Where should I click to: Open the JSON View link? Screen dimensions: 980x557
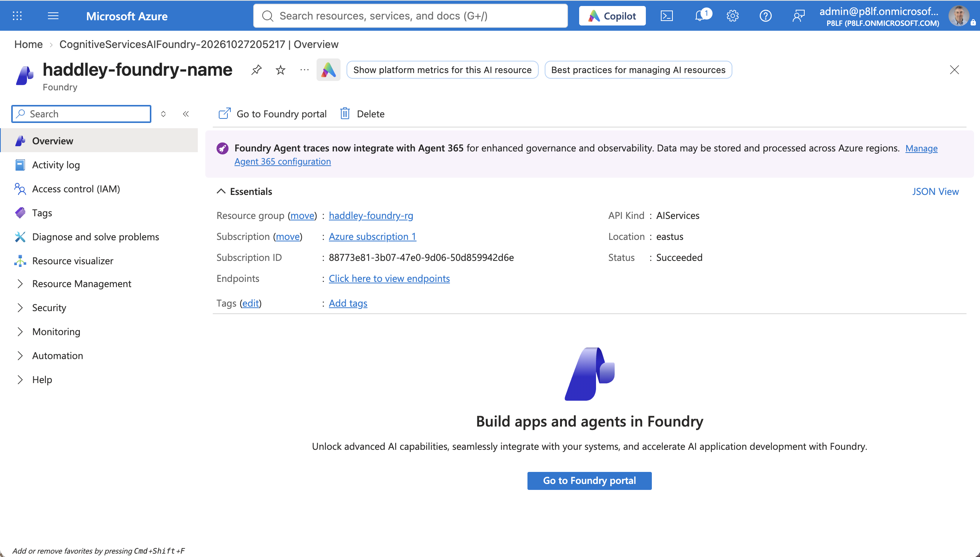coord(935,191)
